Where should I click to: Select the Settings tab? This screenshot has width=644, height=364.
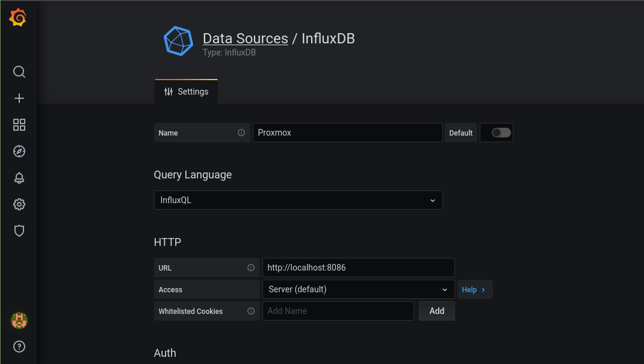(x=186, y=92)
